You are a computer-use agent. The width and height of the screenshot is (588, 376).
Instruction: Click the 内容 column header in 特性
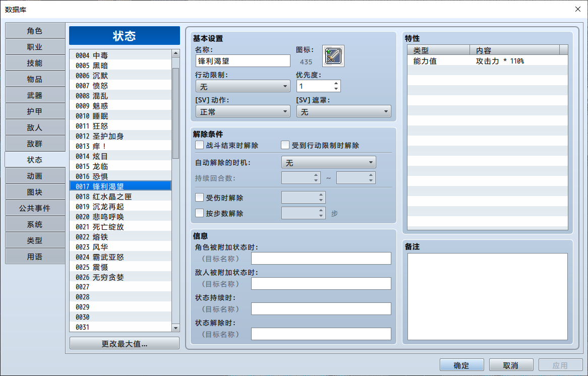[x=514, y=50]
